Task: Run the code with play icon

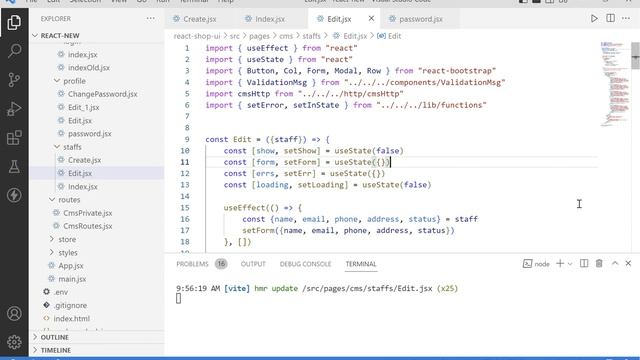Action: coord(594,19)
